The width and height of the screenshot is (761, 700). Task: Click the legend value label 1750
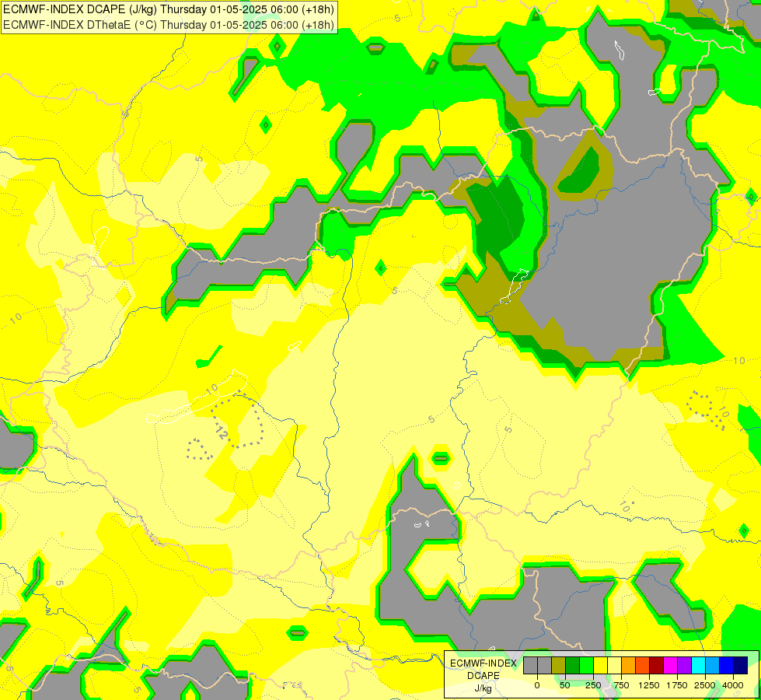click(x=677, y=685)
